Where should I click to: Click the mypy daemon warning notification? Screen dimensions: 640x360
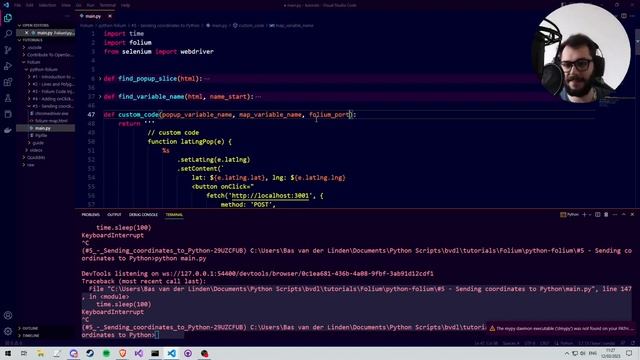[561, 328]
